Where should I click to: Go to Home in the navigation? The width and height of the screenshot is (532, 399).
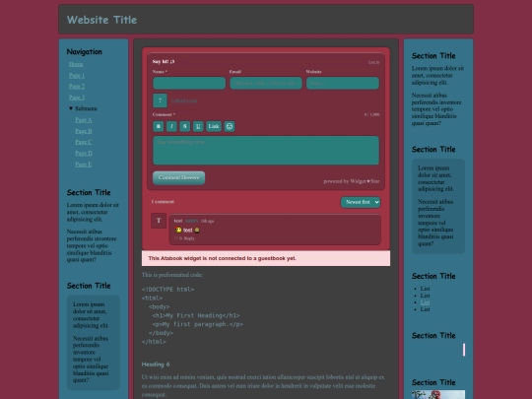click(76, 64)
